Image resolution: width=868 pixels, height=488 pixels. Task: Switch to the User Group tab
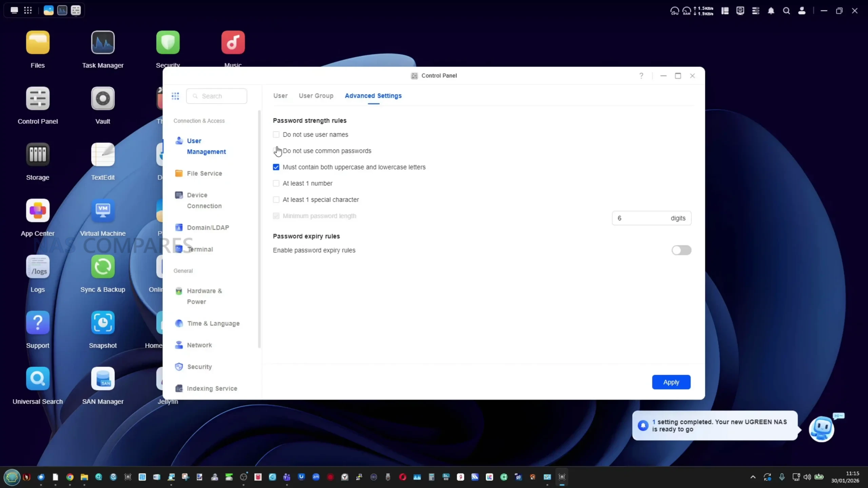[x=316, y=96]
